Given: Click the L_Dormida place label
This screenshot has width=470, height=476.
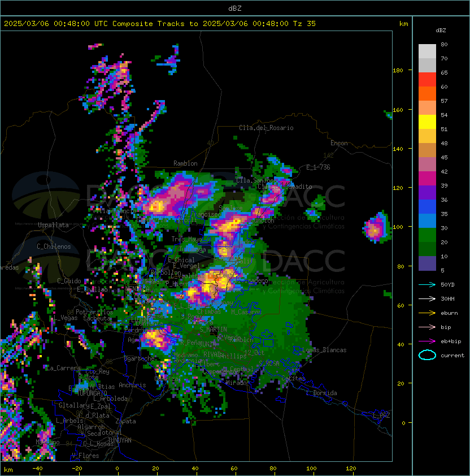Looking at the screenshot, I should pos(322,393).
